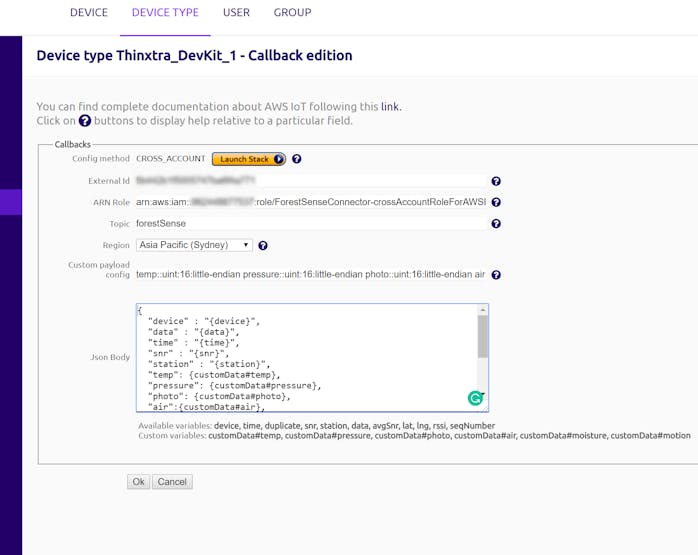Viewport: 698px width, 555px height.
Task: Open the USER tab
Action: tap(236, 12)
